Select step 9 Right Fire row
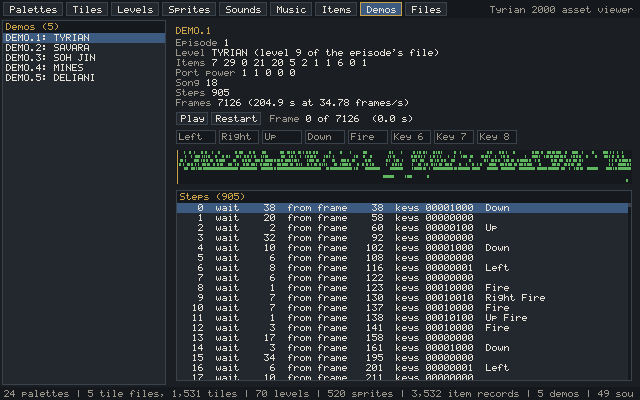 tap(402, 298)
